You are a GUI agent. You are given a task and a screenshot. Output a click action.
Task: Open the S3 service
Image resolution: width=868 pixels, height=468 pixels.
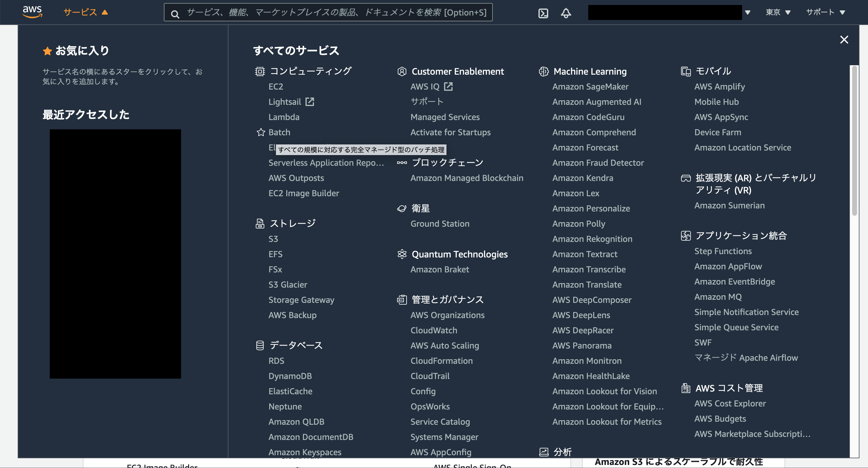tap(273, 239)
